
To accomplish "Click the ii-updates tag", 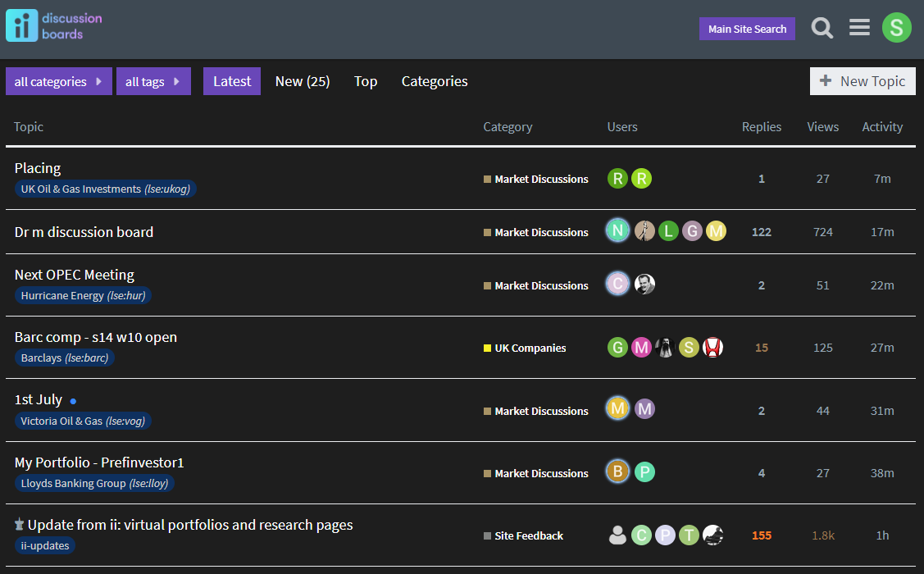I will click(x=45, y=546).
